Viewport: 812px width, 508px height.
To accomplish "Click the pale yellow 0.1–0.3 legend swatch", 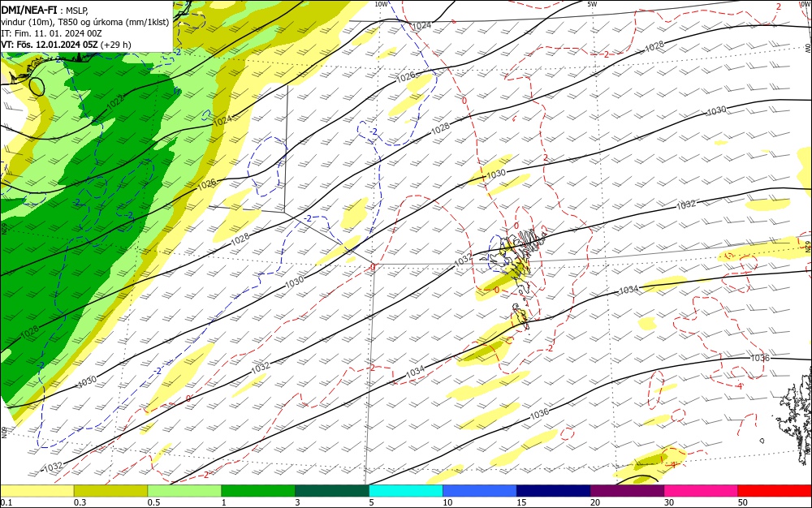I will 37,491.
